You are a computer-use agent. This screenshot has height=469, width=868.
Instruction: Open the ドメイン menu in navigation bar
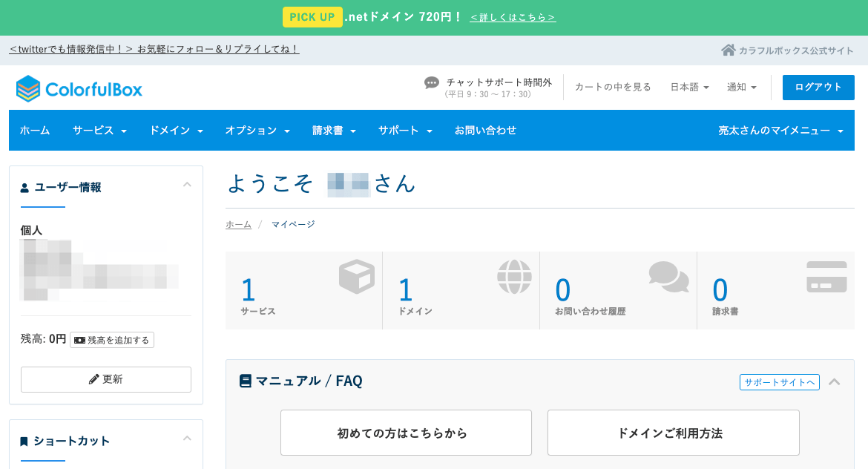click(x=176, y=131)
